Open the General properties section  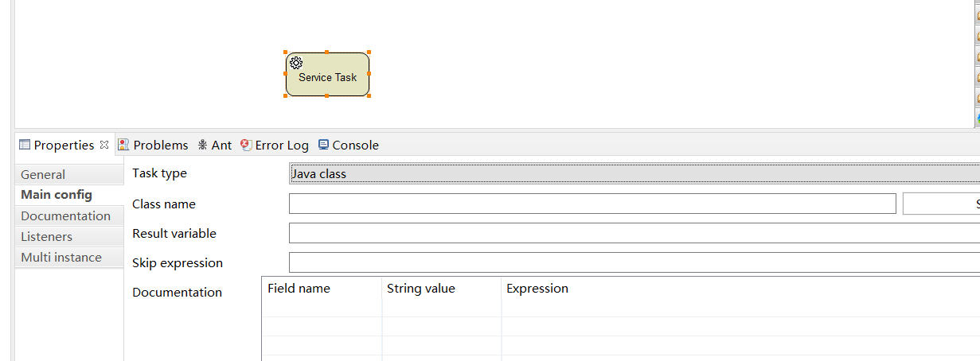click(43, 175)
